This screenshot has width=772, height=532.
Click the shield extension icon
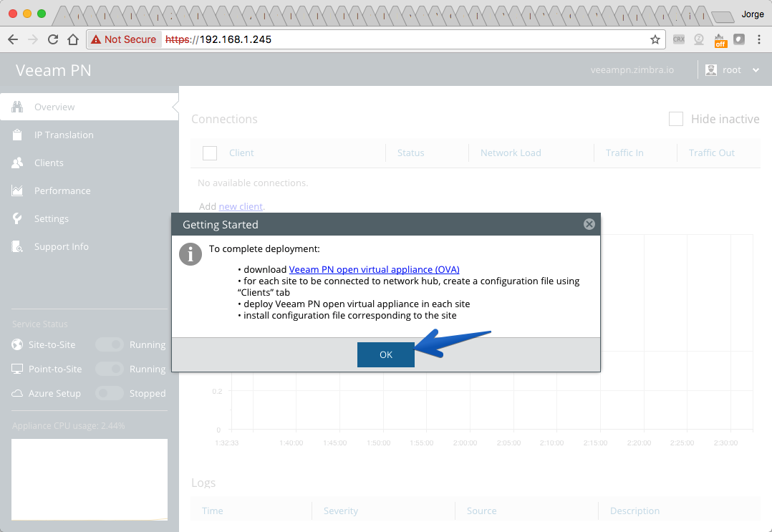tap(739, 39)
